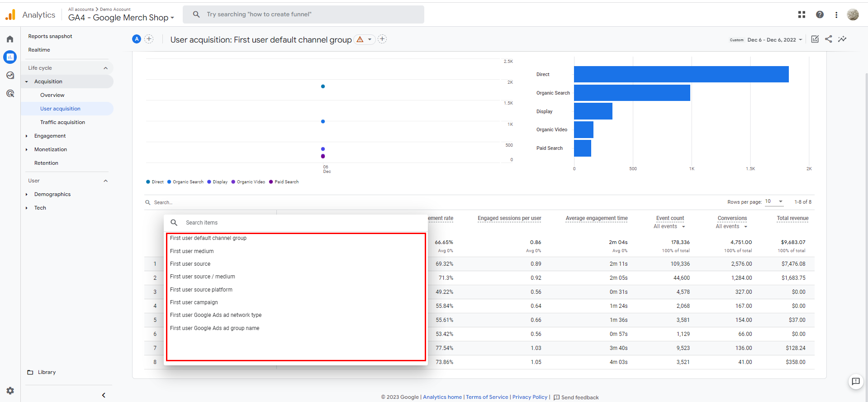Open Admin settings gear icon
The image size is (868, 402).
(x=10, y=390)
